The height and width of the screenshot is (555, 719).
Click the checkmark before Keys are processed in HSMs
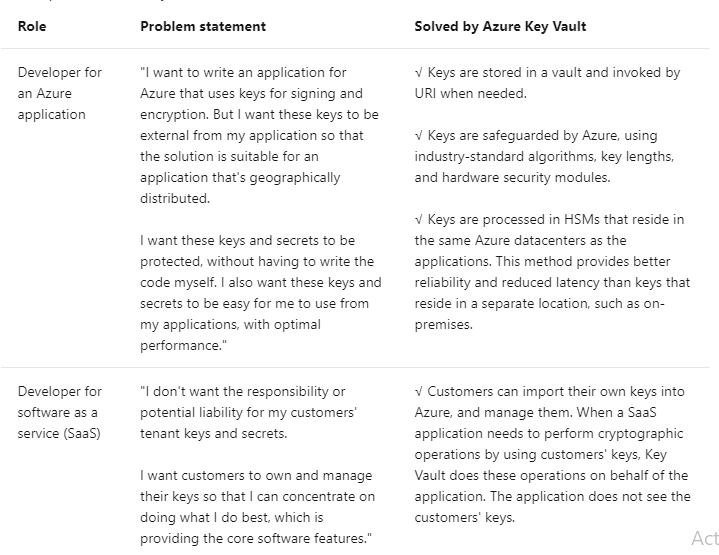(x=419, y=219)
